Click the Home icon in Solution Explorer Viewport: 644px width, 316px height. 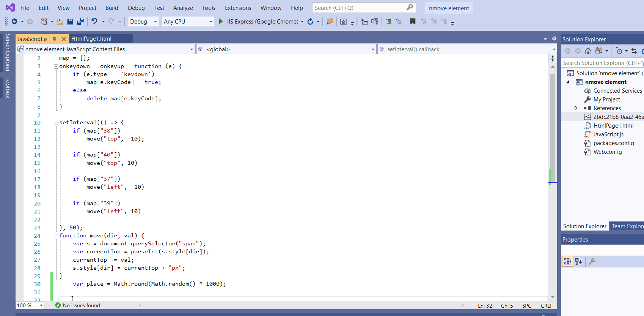(588, 51)
